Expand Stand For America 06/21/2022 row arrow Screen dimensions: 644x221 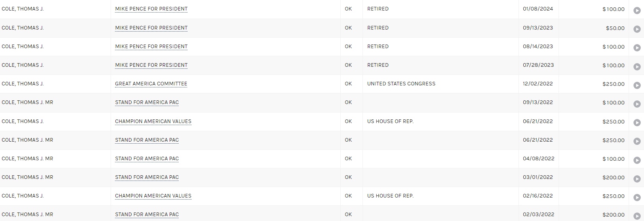[x=637, y=141]
